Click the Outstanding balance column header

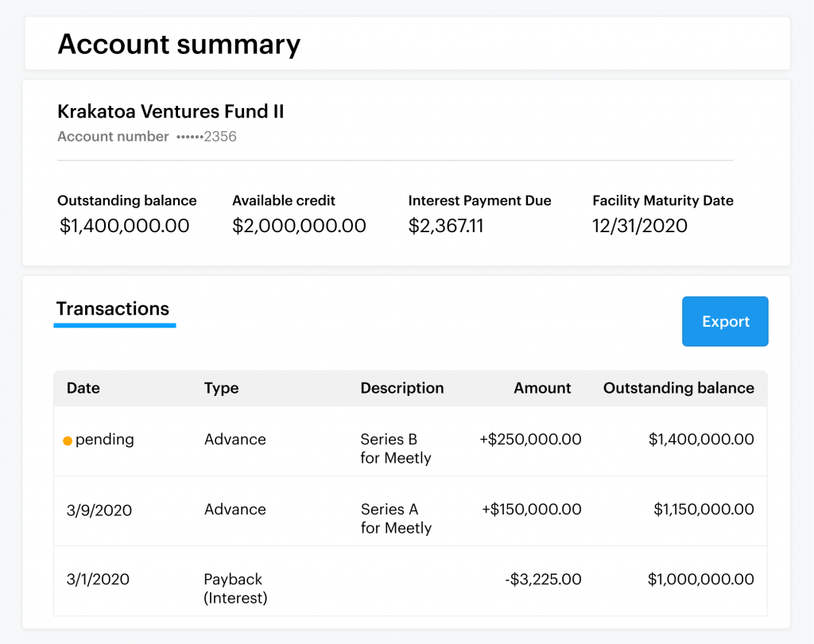[x=678, y=388]
